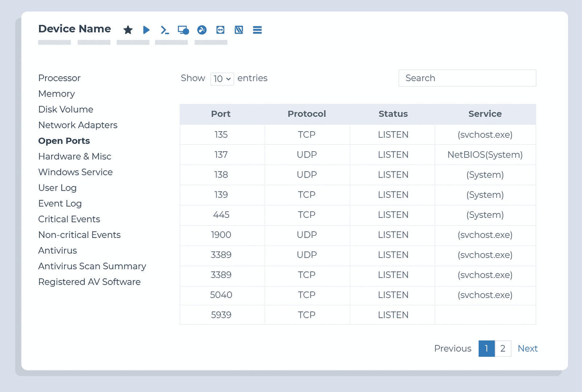This screenshot has width=582, height=392.
Task: Expand the entries-per-page chevron
Action: pyautogui.click(x=228, y=79)
